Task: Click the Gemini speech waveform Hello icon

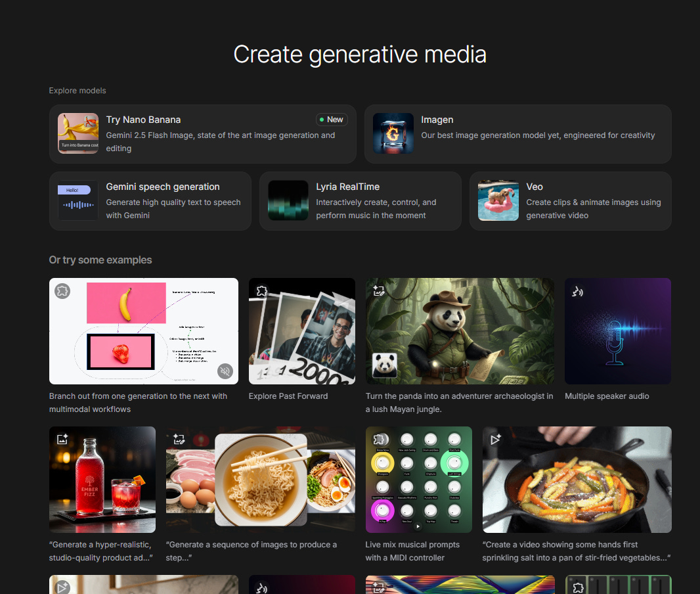Action: click(x=78, y=200)
